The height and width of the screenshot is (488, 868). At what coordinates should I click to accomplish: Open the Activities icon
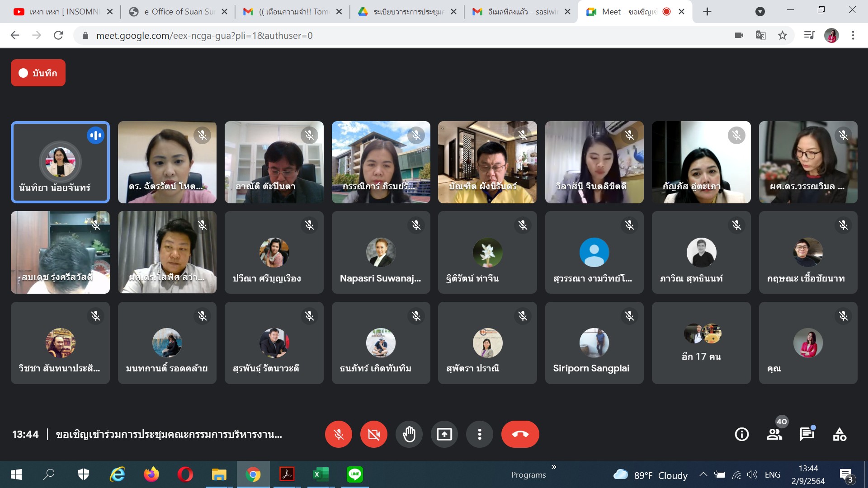pyautogui.click(x=840, y=434)
